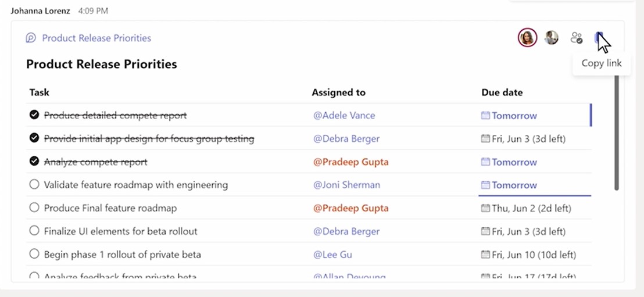644x297 pixels.
Task: Open the shared access people icon
Action: (x=577, y=38)
